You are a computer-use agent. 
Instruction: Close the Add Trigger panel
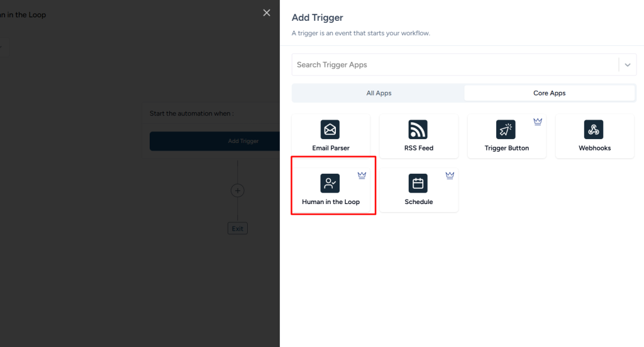tap(267, 13)
